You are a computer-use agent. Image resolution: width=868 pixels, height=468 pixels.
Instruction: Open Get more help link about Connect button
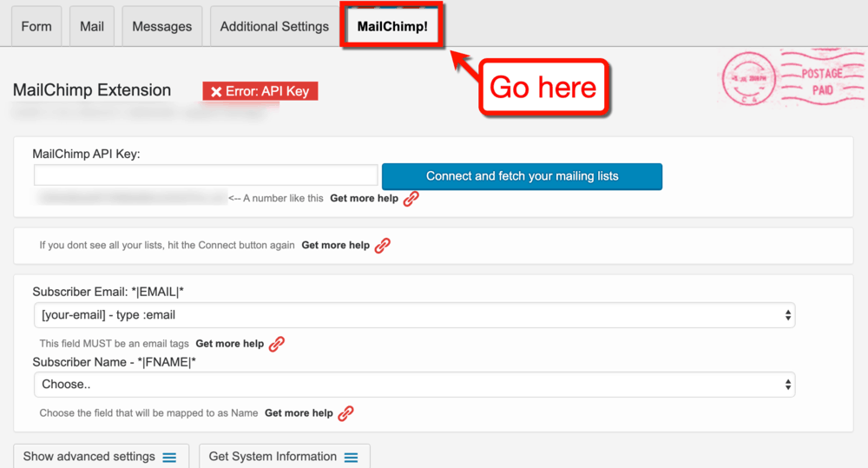click(x=335, y=246)
